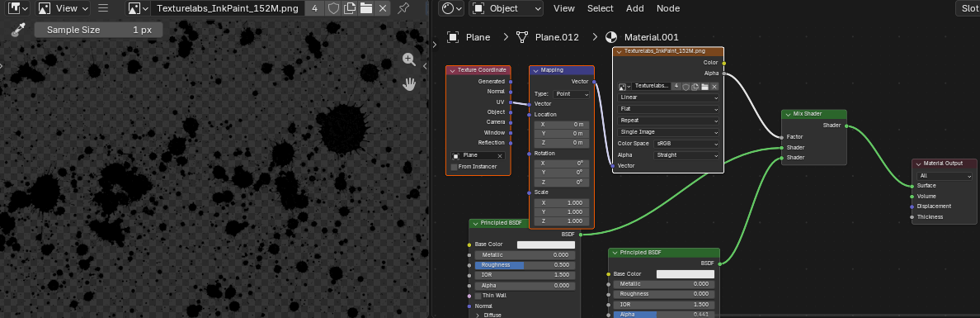
Task: Toggle fake user shield in image texture node
Action: click(x=686, y=87)
